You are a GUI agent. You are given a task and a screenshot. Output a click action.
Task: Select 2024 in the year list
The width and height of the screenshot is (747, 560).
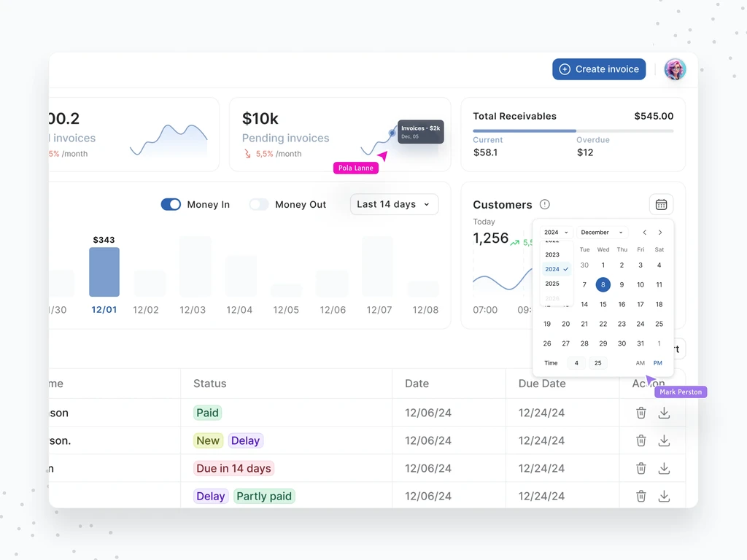557,269
